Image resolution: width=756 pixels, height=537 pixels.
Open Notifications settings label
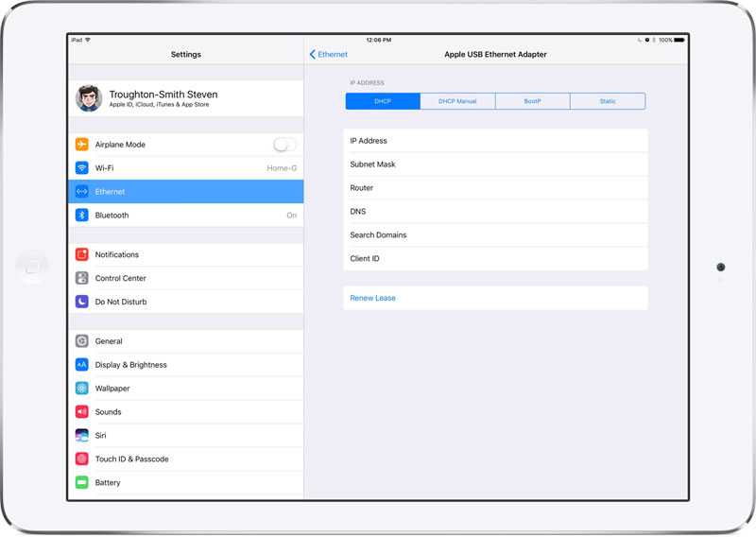point(116,254)
